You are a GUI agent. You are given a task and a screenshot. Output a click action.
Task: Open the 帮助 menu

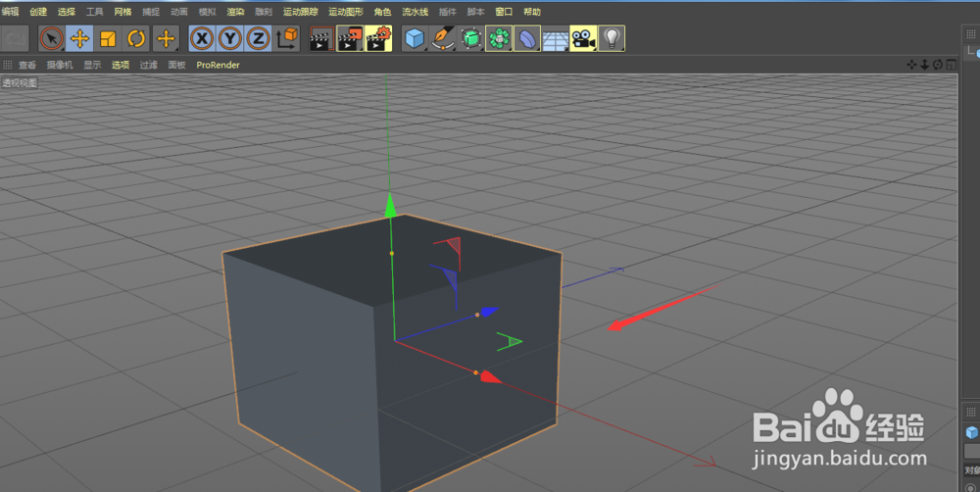point(532,12)
